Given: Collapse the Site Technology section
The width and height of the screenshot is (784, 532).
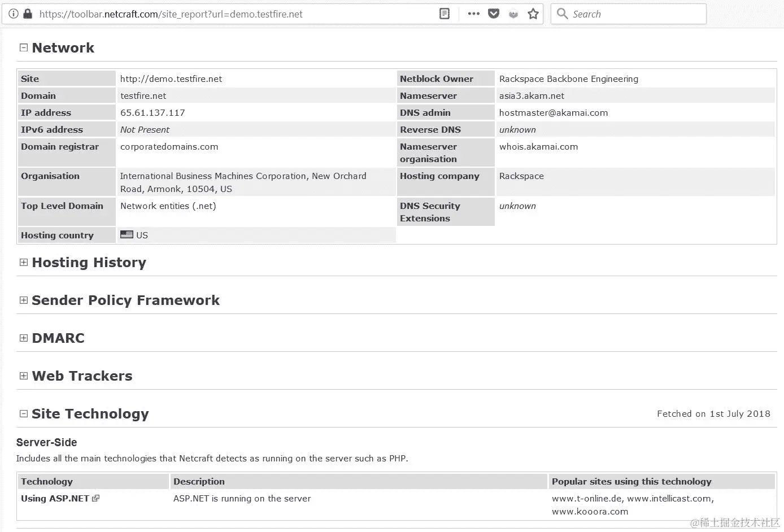Looking at the screenshot, I should tap(24, 413).
